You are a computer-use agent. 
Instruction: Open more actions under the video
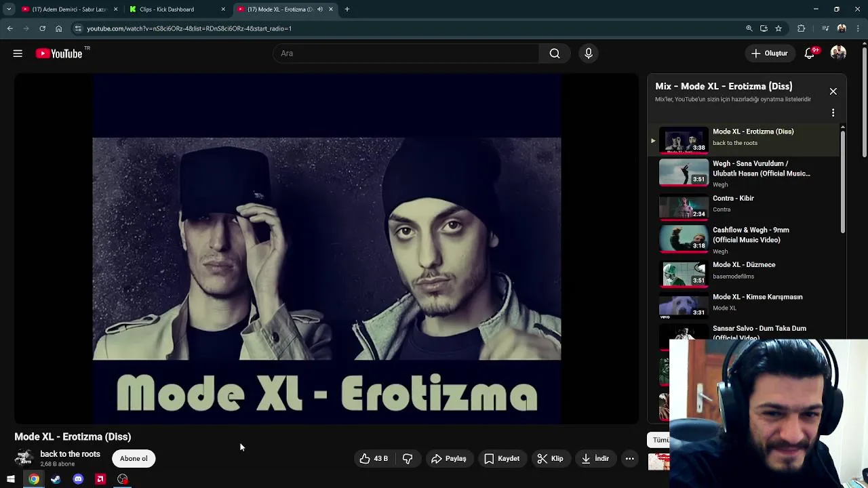(x=629, y=459)
